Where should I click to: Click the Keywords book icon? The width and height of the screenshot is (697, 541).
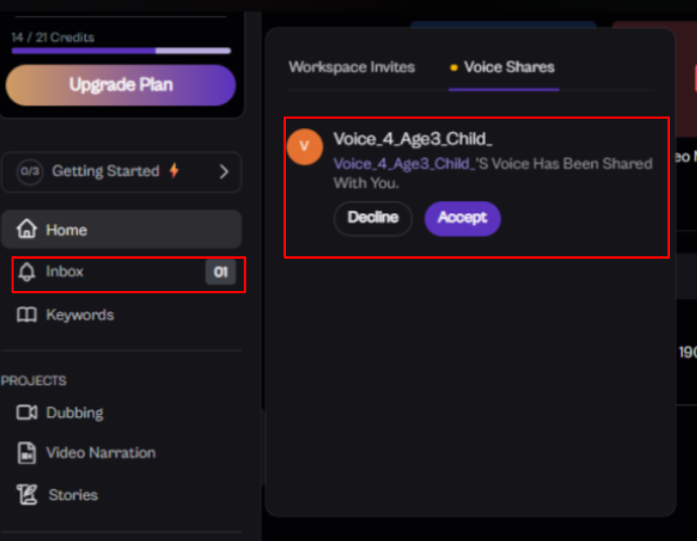point(27,315)
